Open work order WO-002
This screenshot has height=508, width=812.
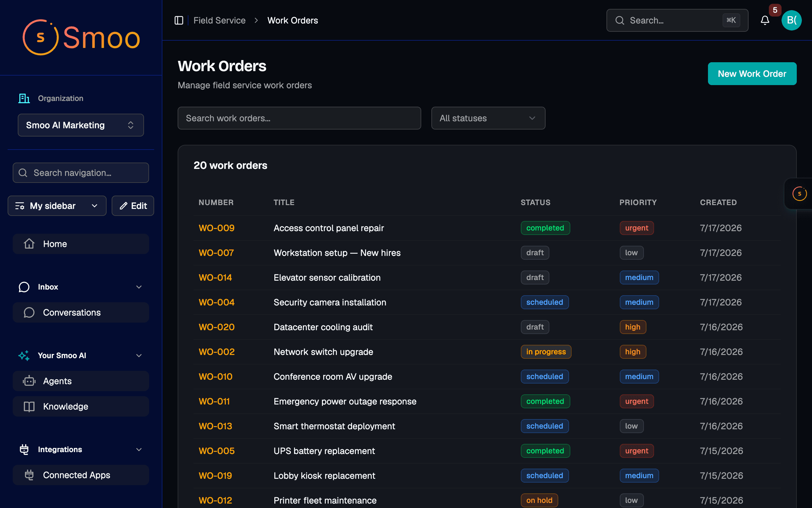click(216, 352)
